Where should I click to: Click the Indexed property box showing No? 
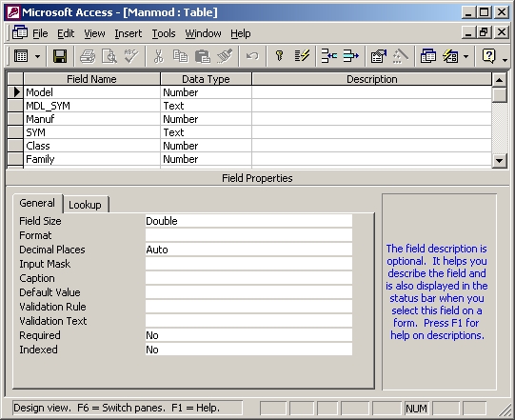249,350
